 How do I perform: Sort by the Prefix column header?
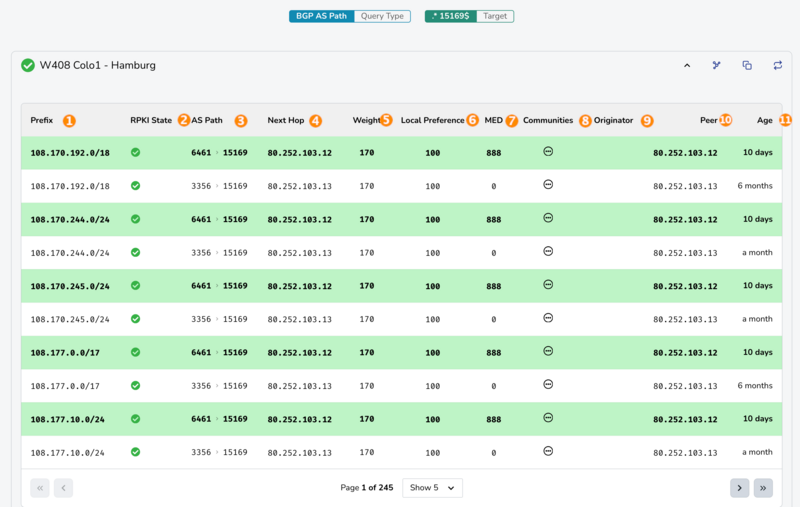42,120
